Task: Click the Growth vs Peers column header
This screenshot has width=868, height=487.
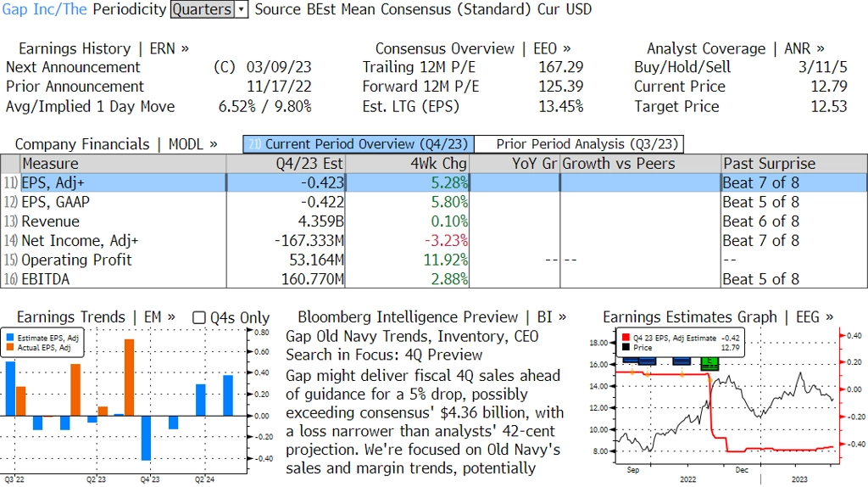Action: pos(641,164)
